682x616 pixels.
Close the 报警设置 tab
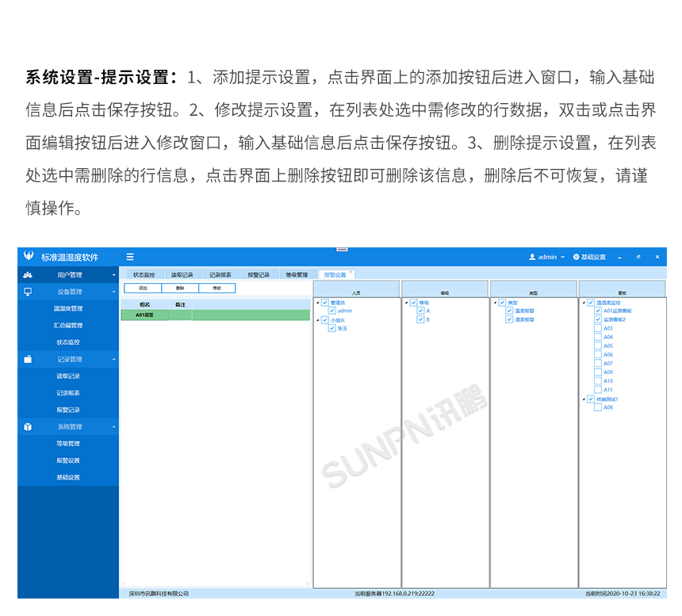pos(351,272)
